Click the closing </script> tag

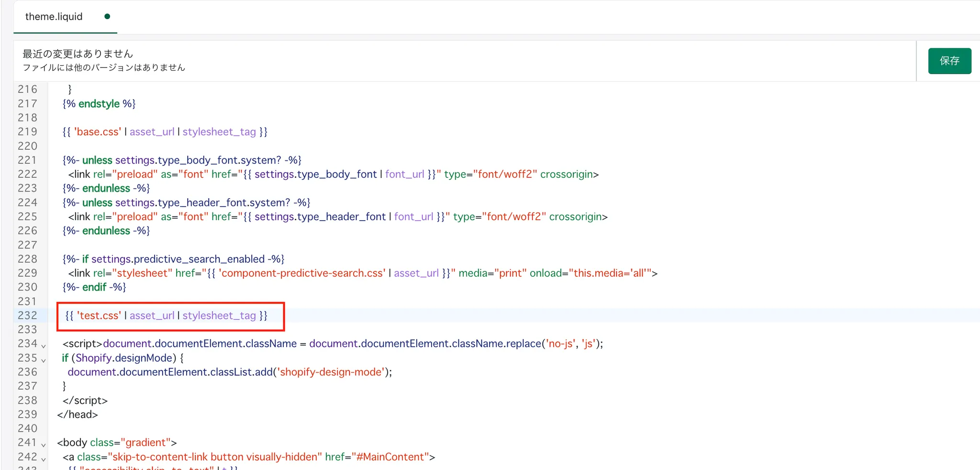pyautogui.click(x=85, y=400)
